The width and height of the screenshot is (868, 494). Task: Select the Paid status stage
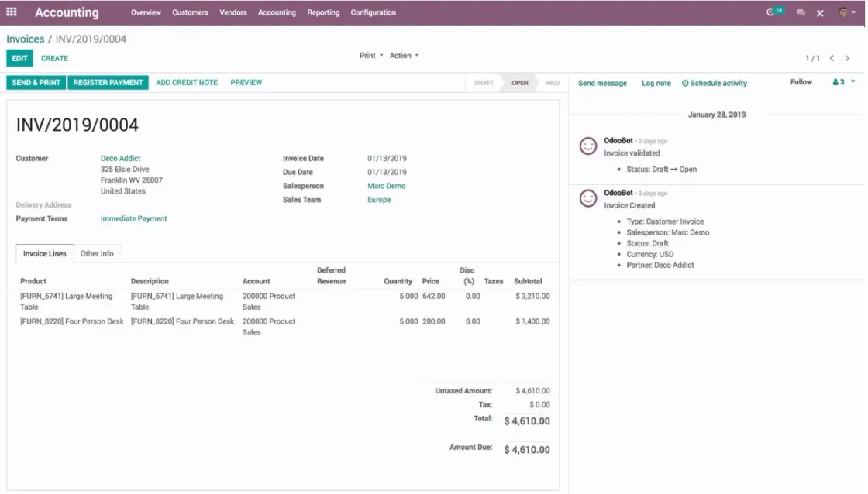(553, 83)
